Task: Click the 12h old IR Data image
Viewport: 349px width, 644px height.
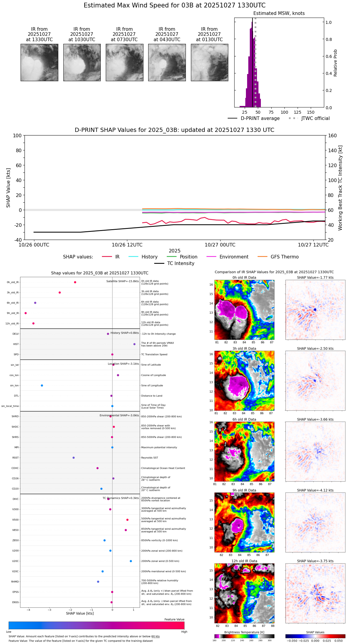Action: pyautogui.click(x=244, y=593)
